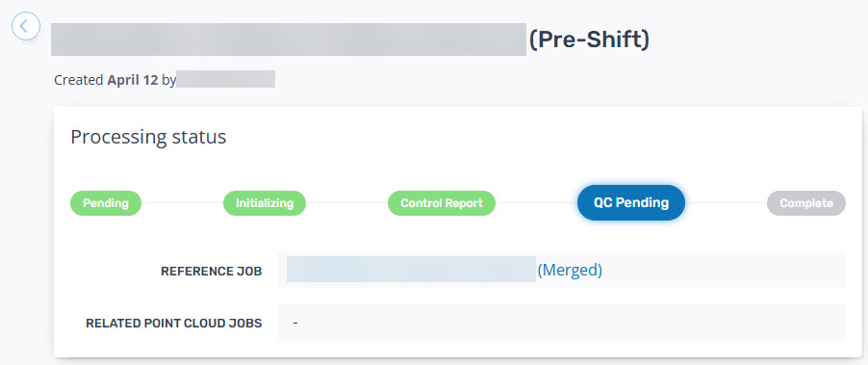Click the blurred author name after 'by'
Image resolution: width=868 pixels, height=365 pixels.
[226, 79]
